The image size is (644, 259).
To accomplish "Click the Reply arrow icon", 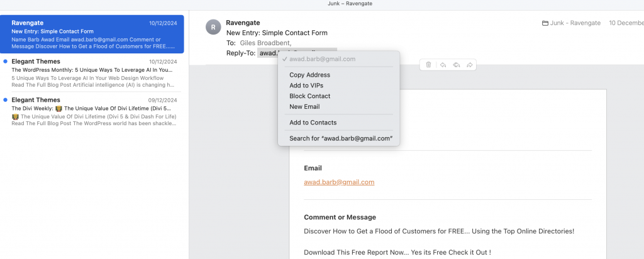I will point(443,65).
